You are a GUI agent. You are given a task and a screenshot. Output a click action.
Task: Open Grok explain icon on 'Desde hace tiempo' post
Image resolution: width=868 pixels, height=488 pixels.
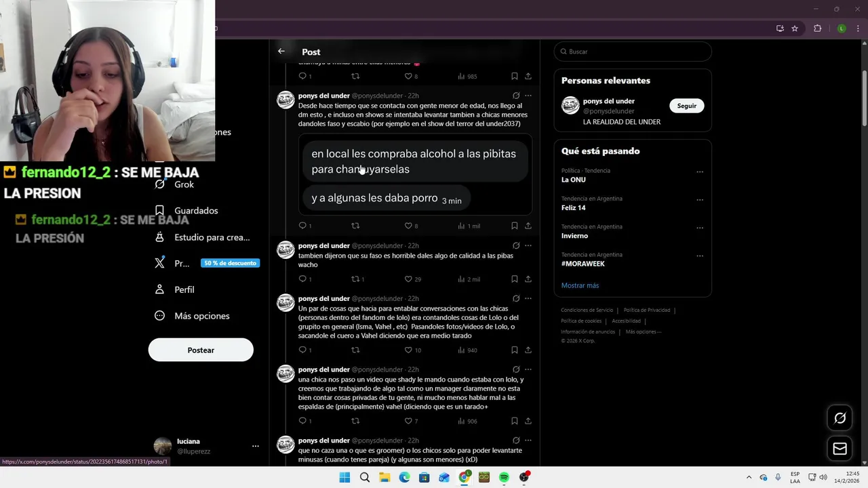516,96
